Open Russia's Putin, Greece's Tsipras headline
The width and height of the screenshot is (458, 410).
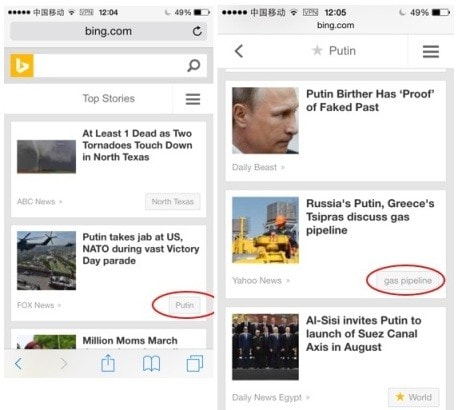tap(370, 217)
